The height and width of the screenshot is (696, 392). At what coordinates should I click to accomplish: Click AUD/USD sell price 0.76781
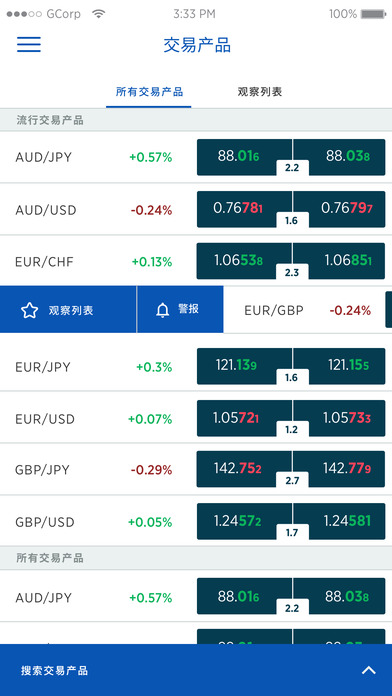coord(244,209)
